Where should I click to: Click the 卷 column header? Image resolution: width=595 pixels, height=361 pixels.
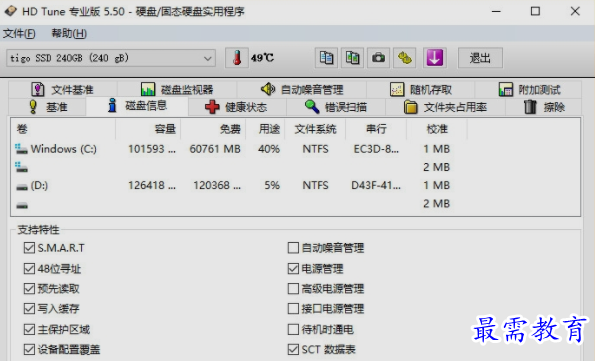coord(63,129)
